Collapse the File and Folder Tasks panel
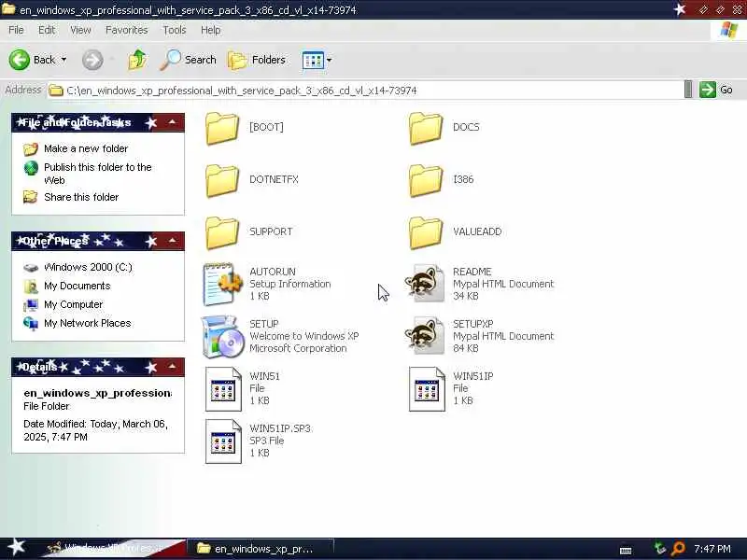The image size is (747, 560). coord(172,122)
